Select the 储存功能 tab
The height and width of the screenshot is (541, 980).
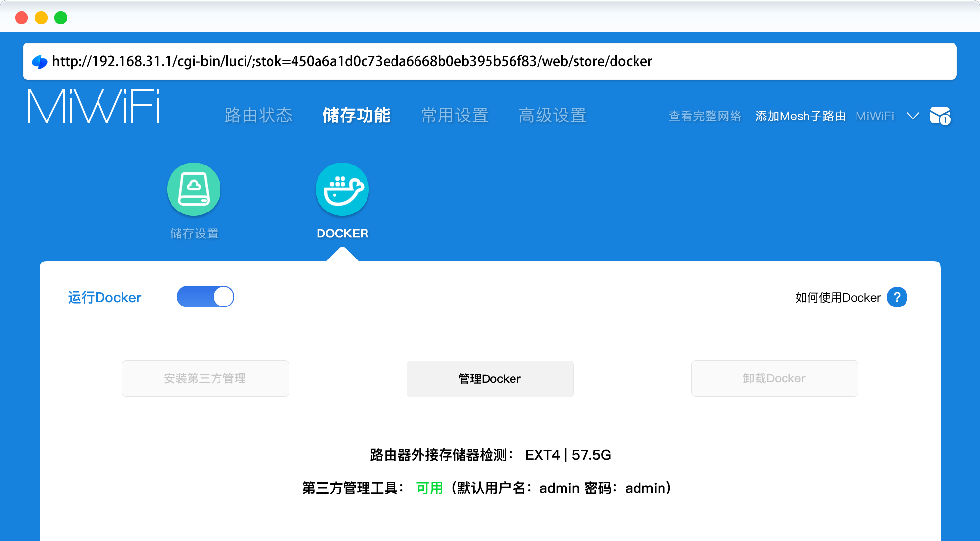click(356, 116)
